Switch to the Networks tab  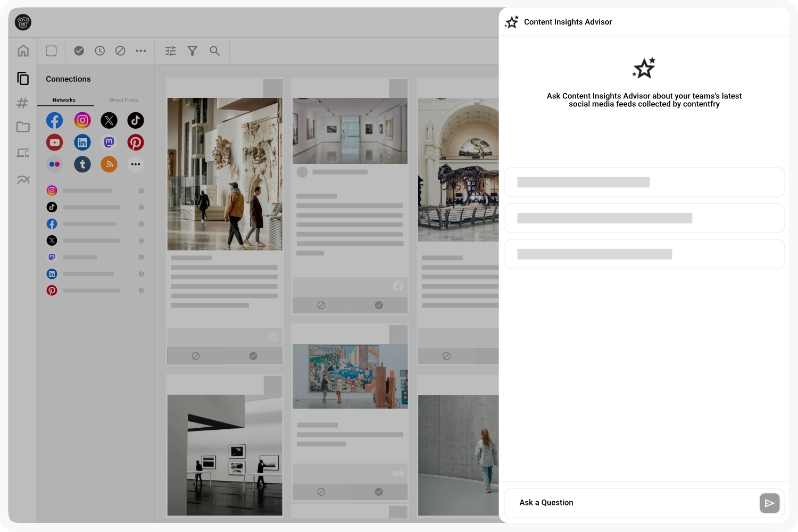point(64,100)
